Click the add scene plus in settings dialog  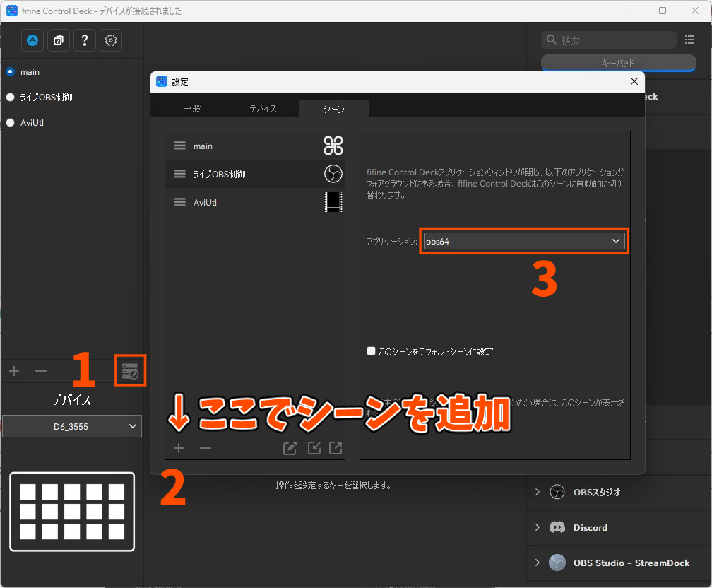tap(179, 448)
